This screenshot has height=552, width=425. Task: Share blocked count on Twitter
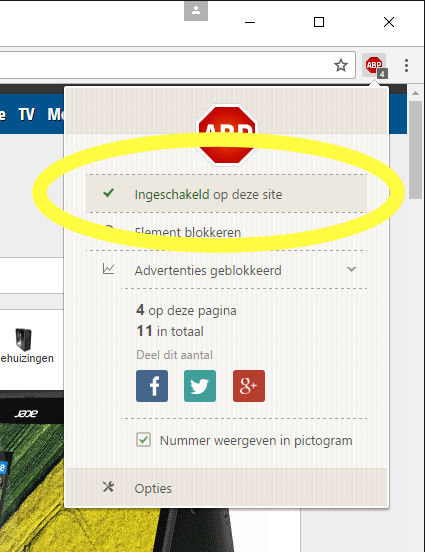point(200,386)
